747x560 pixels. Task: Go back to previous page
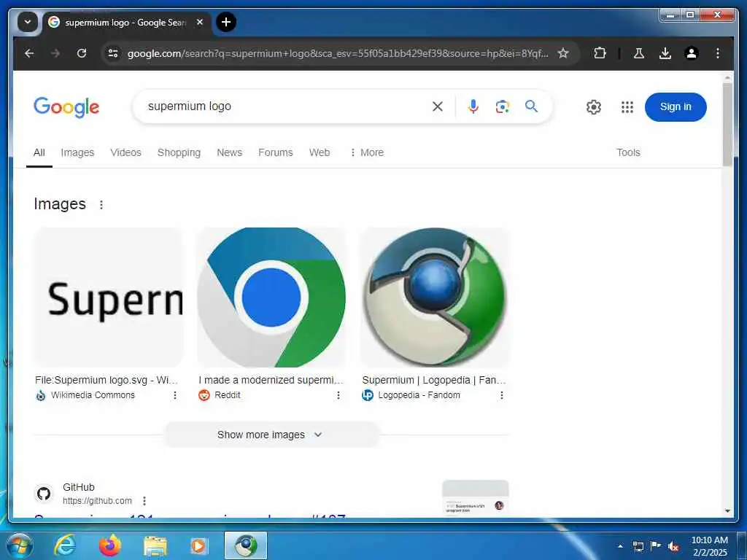click(29, 53)
